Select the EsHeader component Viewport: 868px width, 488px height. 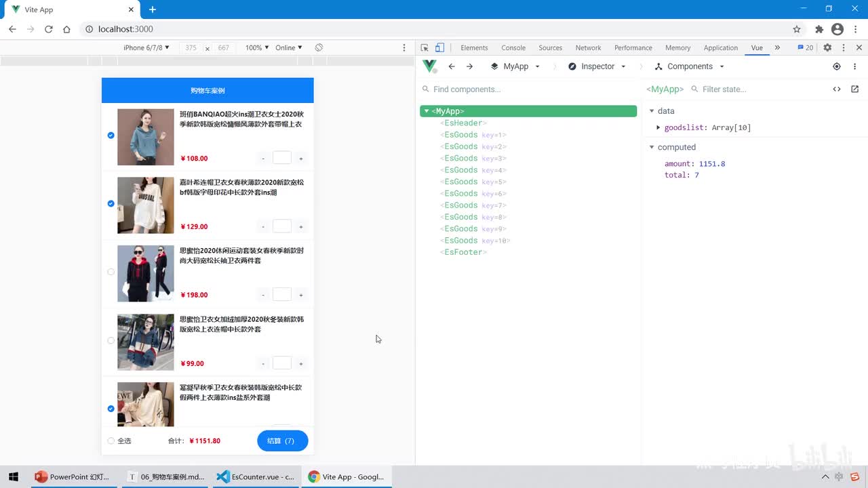(464, 123)
